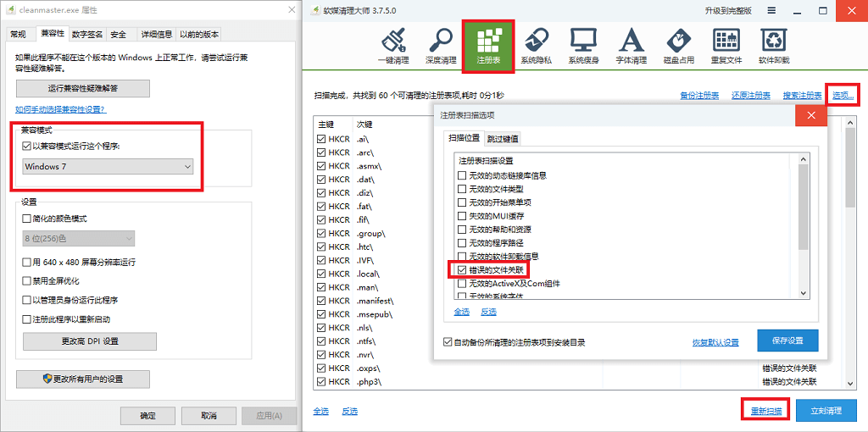
Task: Toggle 以兼容模式运行这个程序 checkbox
Action: [26, 147]
